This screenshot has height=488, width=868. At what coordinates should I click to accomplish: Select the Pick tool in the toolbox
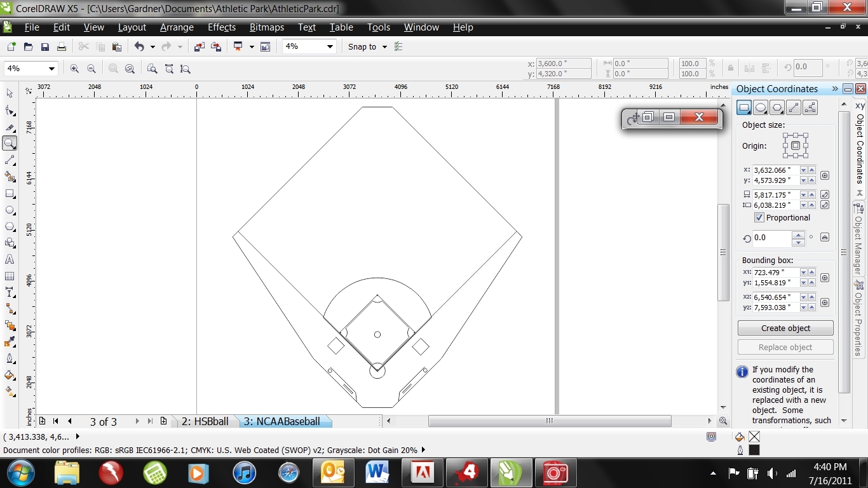click(x=10, y=93)
